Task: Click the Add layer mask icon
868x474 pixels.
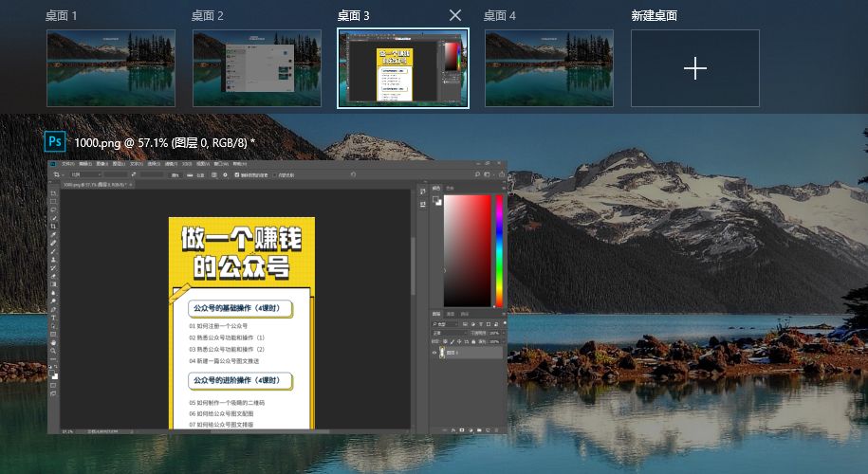Action: [x=462, y=429]
